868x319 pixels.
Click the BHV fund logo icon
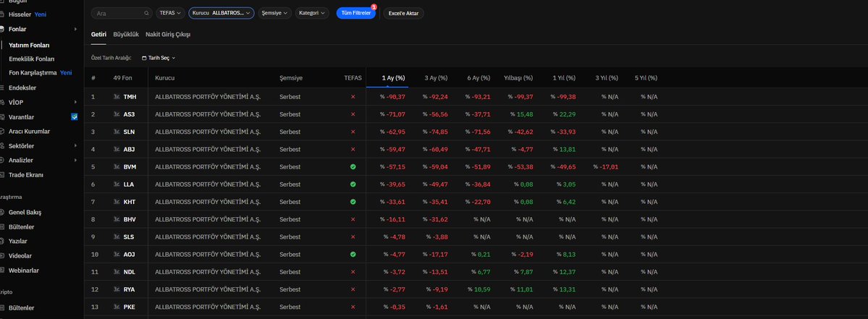[x=117, y=219]
